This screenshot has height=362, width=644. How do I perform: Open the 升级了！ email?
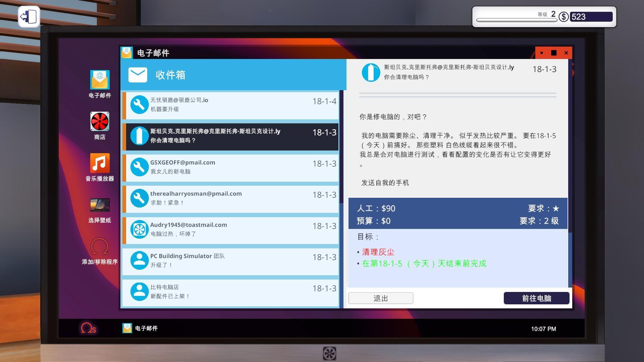coord(231,261)
